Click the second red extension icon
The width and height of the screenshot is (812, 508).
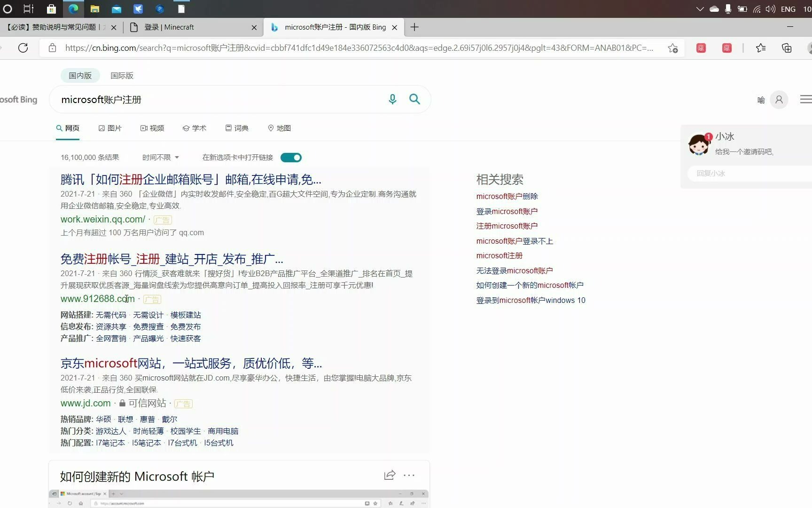[x=727, y=48]
